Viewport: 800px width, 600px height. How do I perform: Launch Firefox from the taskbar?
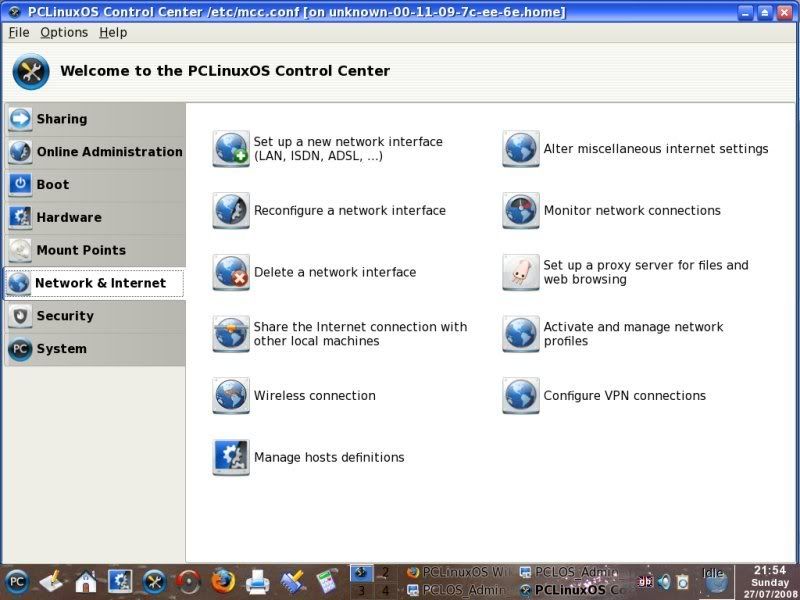[x=223, y=582]
